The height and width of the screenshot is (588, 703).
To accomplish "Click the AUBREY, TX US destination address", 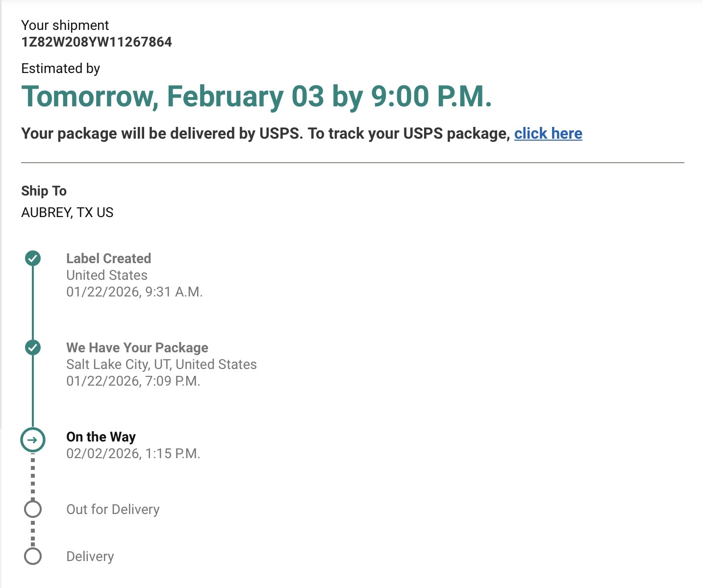I will [67, 212].
